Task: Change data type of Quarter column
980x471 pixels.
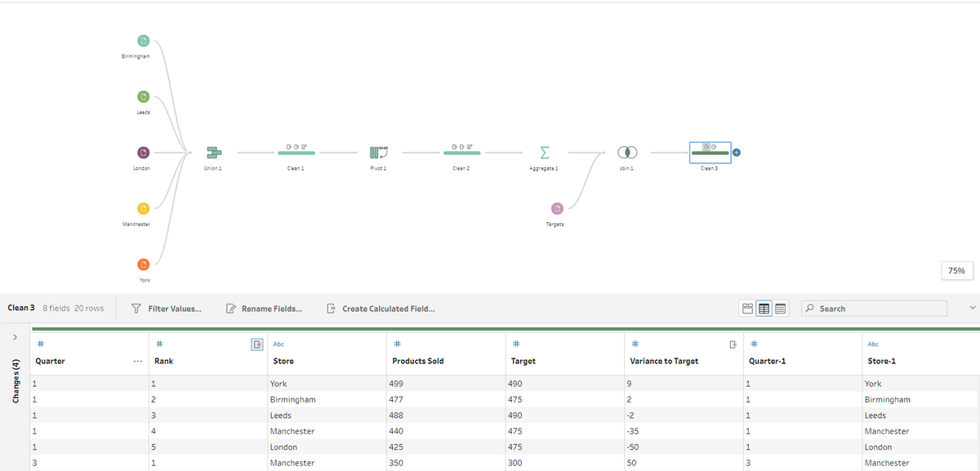Action: tap(39, 344)
